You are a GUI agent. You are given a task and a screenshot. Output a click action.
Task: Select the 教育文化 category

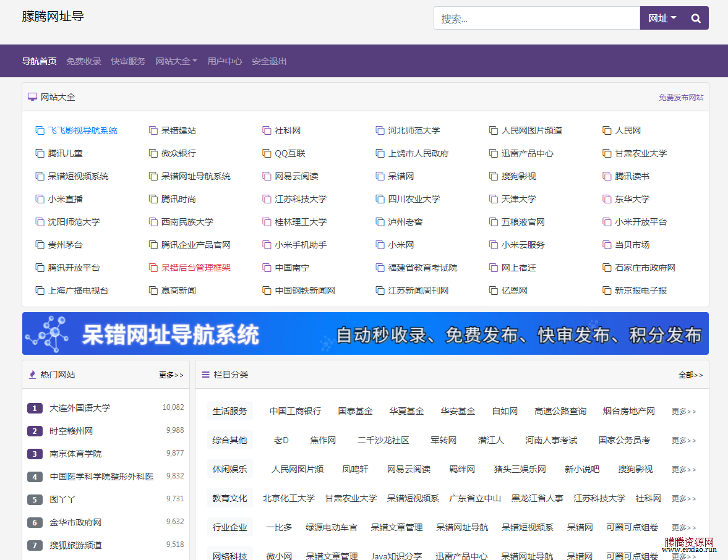click(230, 498)
